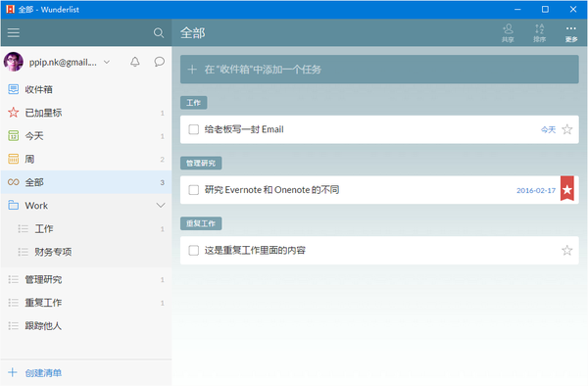Click the search magnifier icon
Image resolution: width=588 pixels, height=386 pixels.
click(159, 33)
